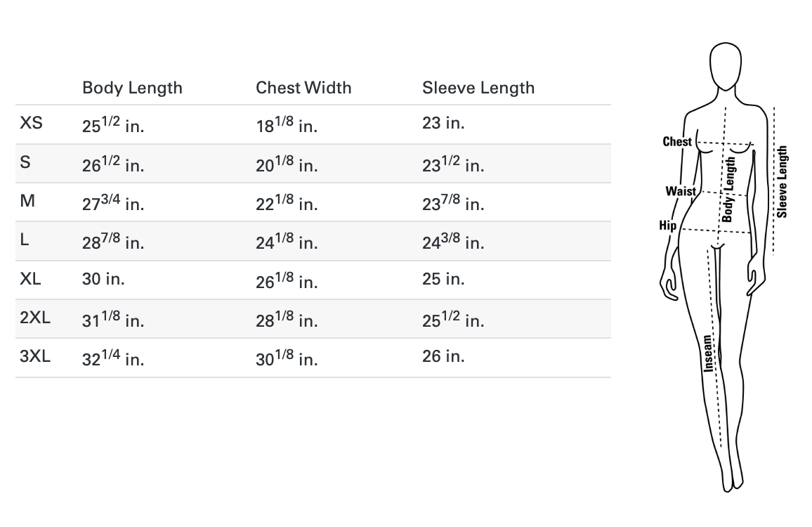Select the M size row label

(x=27, y=201)
